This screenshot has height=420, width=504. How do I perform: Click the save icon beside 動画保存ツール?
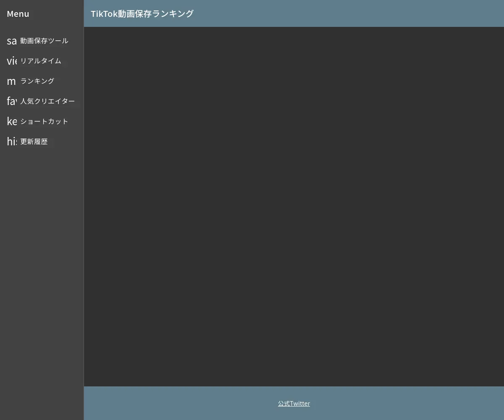pyautogui.click(x=12, y=41)
